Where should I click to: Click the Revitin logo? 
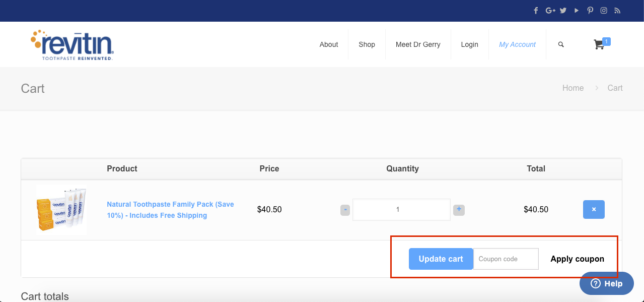click(x=73, y=45)
